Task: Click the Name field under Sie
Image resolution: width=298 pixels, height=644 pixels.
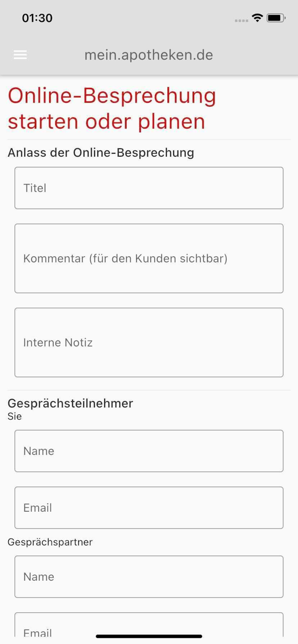Action: coord(149,450)
